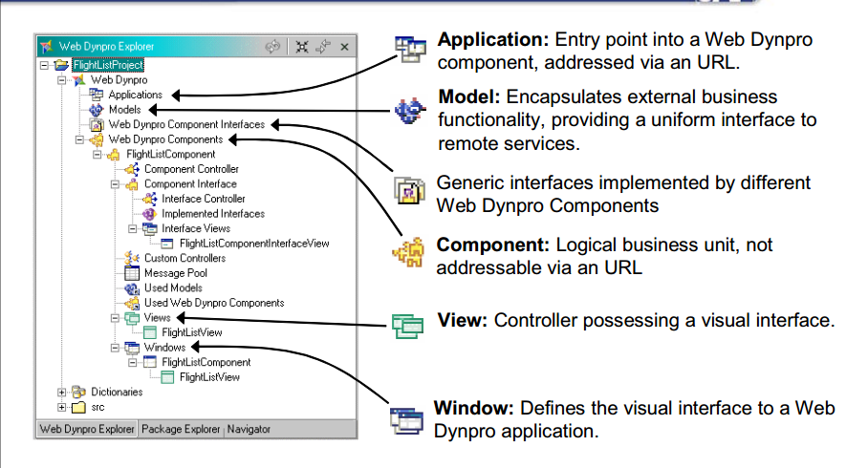This screenshot has height=468, width=868.
Task: Expand the Dictionaries node
Action: click(61, 393)
